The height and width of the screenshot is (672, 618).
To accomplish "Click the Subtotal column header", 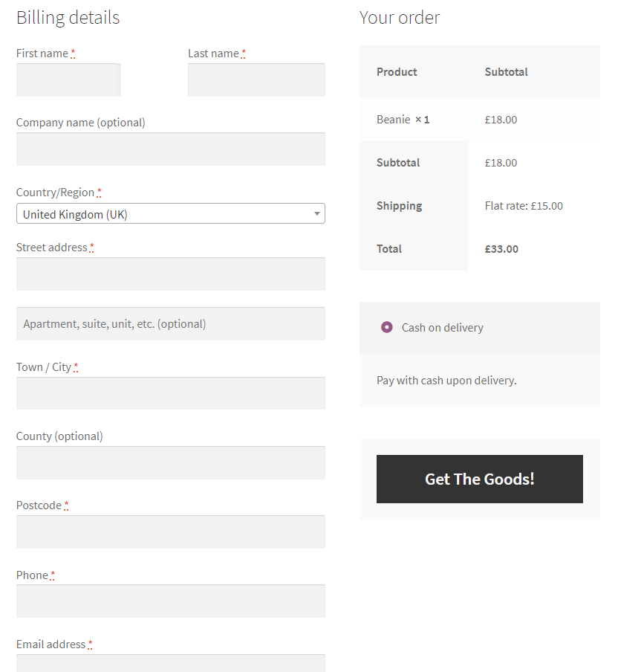I will [506, 72].
